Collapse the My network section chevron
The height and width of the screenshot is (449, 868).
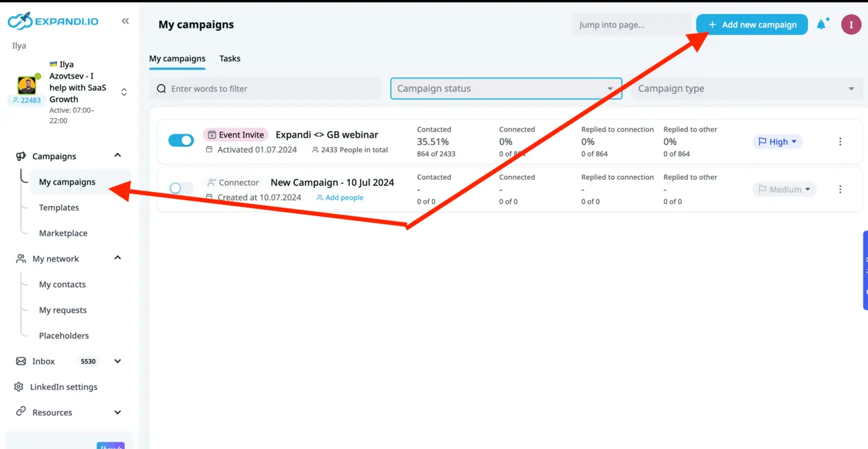pos(118,258)
